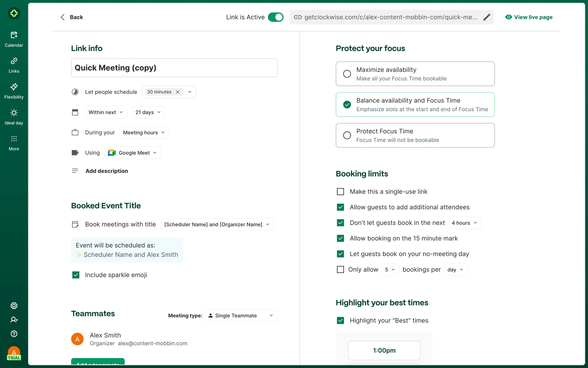Expand the 4 hours dropdown
588x368 pixels.
pos(464,223)
